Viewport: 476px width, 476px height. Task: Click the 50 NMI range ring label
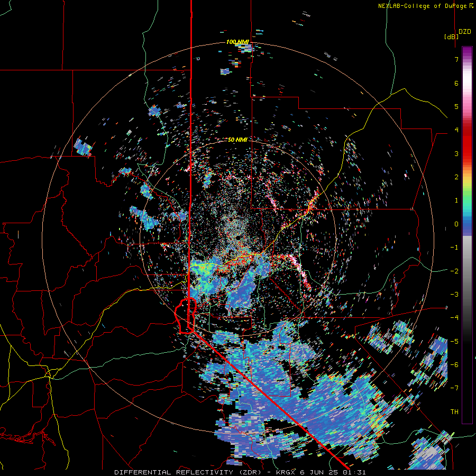[x=237, y=140]
